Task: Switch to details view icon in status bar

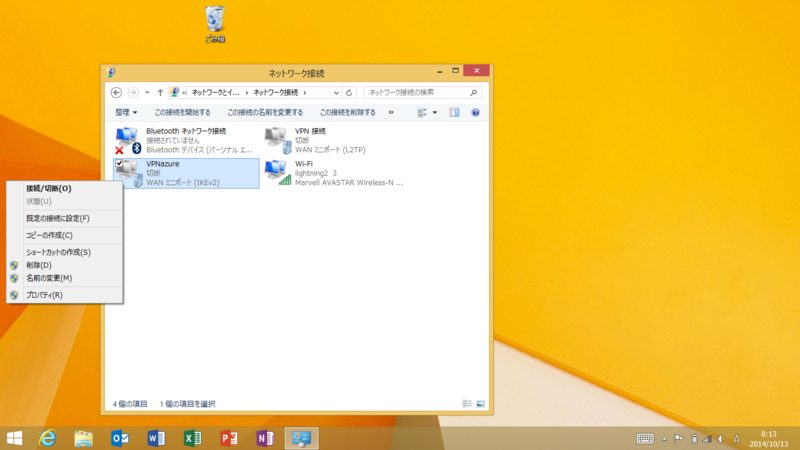Action: (x=467, y=404)
